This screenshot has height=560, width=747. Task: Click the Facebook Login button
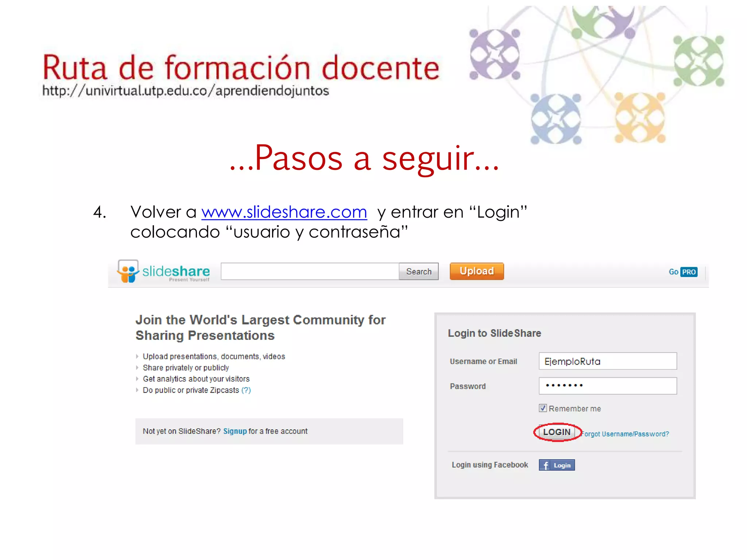[557, 465]
